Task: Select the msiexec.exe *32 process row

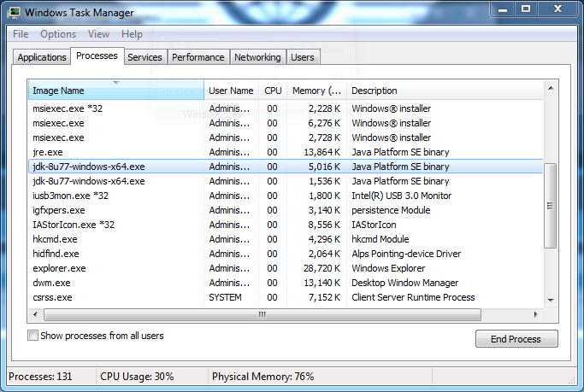Action: pyautogui.click(x=286, y=108)
